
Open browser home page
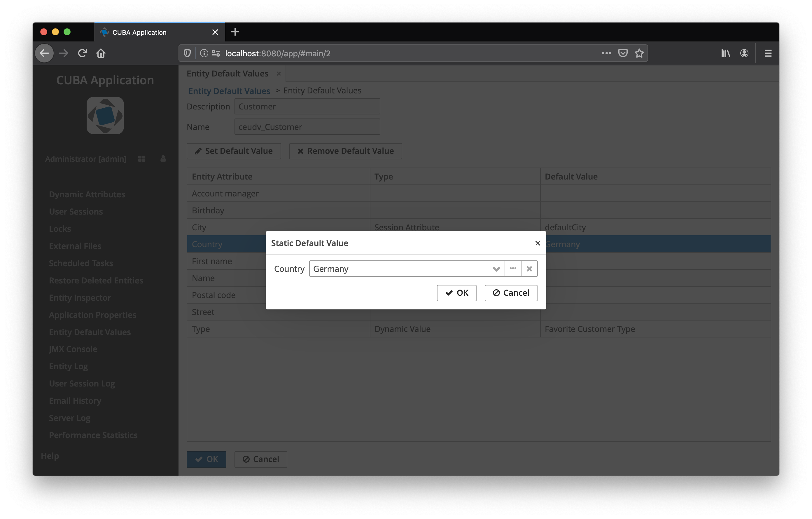click(x=101, y=53)
